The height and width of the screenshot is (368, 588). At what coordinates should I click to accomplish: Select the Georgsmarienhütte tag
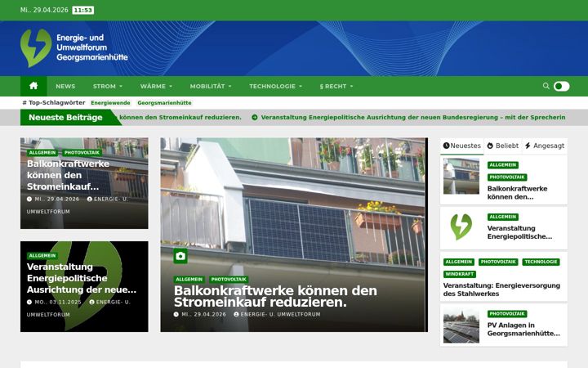pyautogui.click(x=164, y=103)
